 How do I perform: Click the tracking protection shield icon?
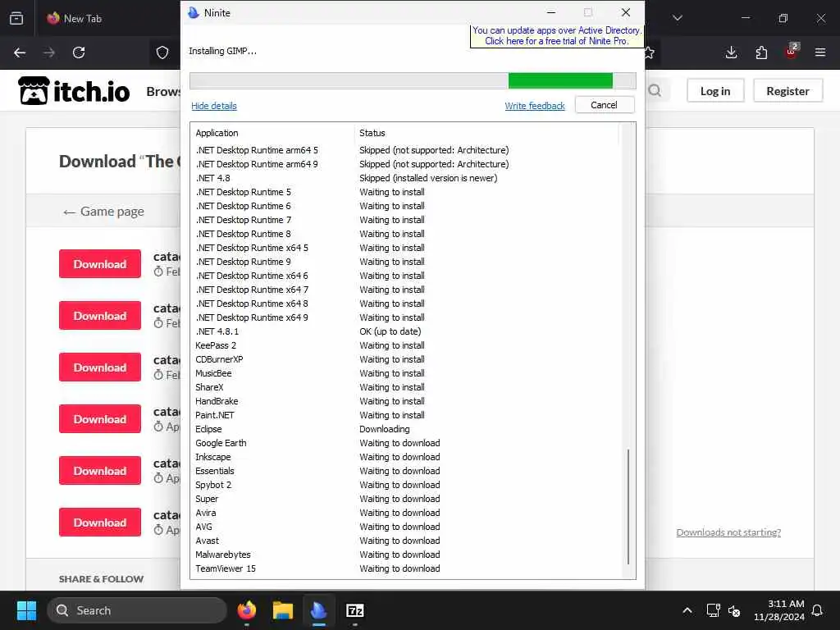point(162,52)
